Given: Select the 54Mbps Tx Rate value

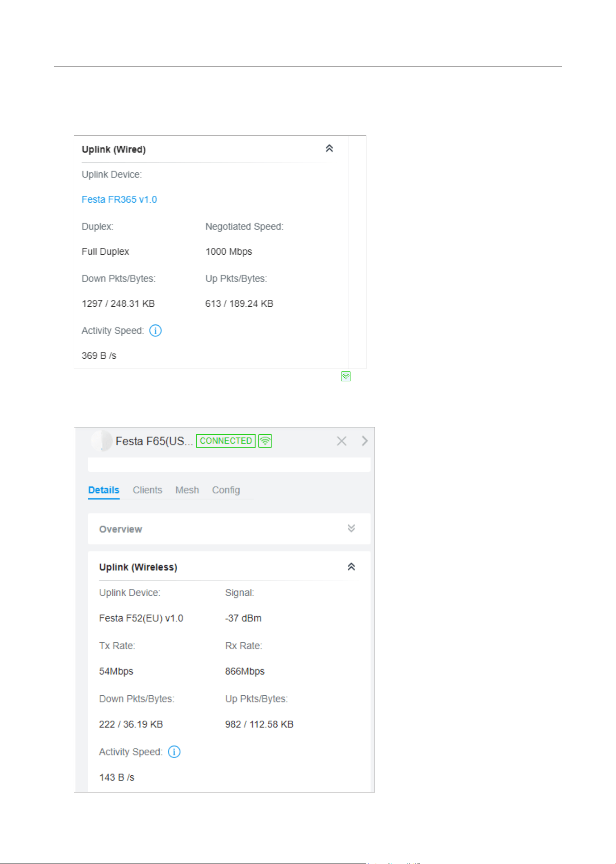Looking at the screenshot, I should coord(116,671).
